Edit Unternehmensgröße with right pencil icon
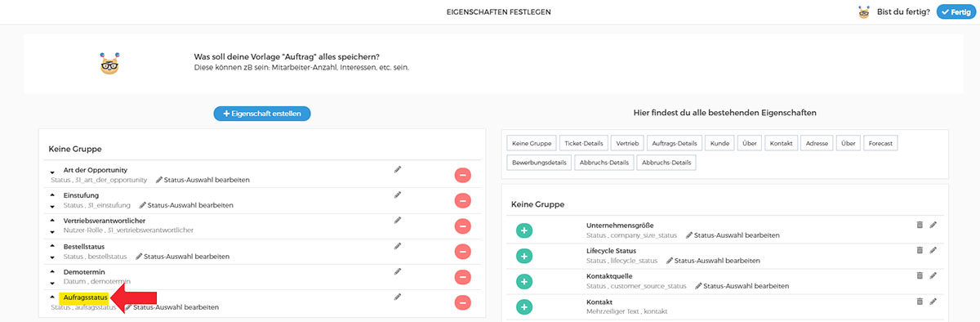This screenshot has width=980, height=322. pos(933,225)
